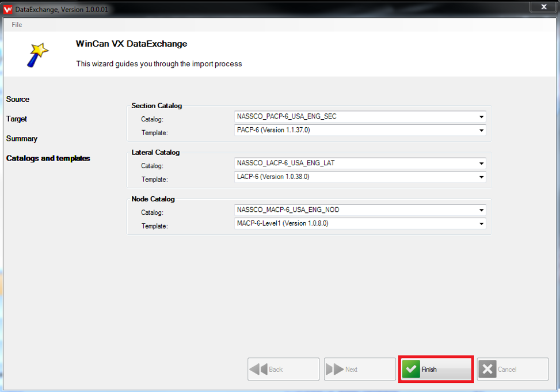This screenshot has height=392, width=560.
Task: Open the Section Catalog combo box
Action: coord(357,117)
